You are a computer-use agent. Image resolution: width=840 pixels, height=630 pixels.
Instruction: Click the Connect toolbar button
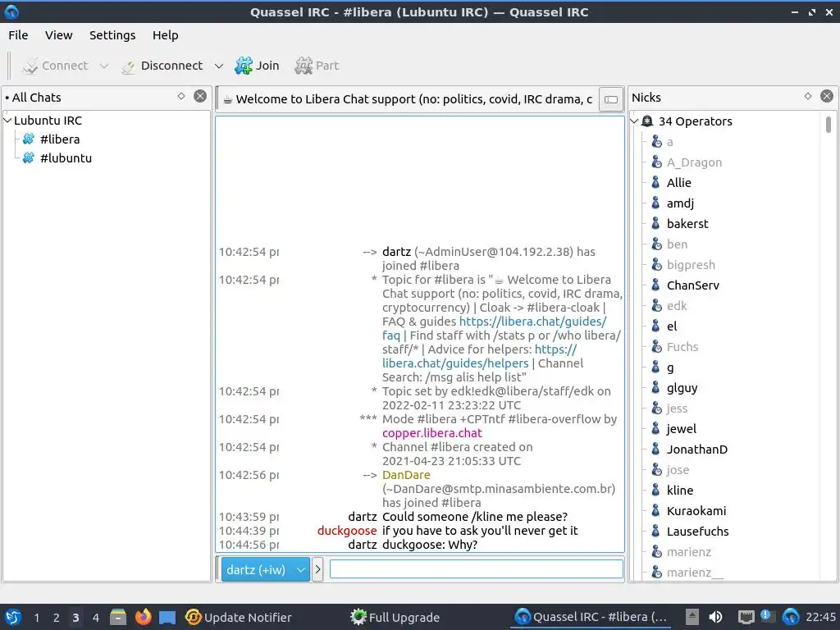point(55,66)
